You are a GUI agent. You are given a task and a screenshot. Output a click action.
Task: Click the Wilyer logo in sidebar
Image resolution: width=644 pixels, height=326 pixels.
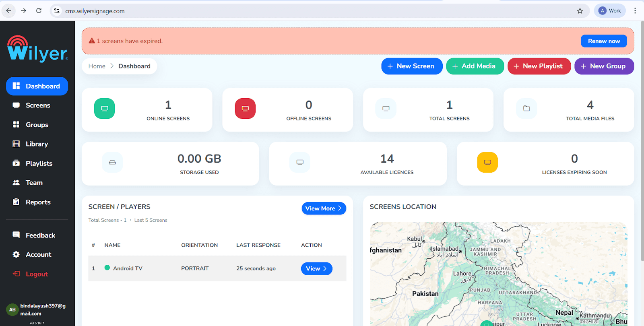pyautogui.click(x=37, y=49)
